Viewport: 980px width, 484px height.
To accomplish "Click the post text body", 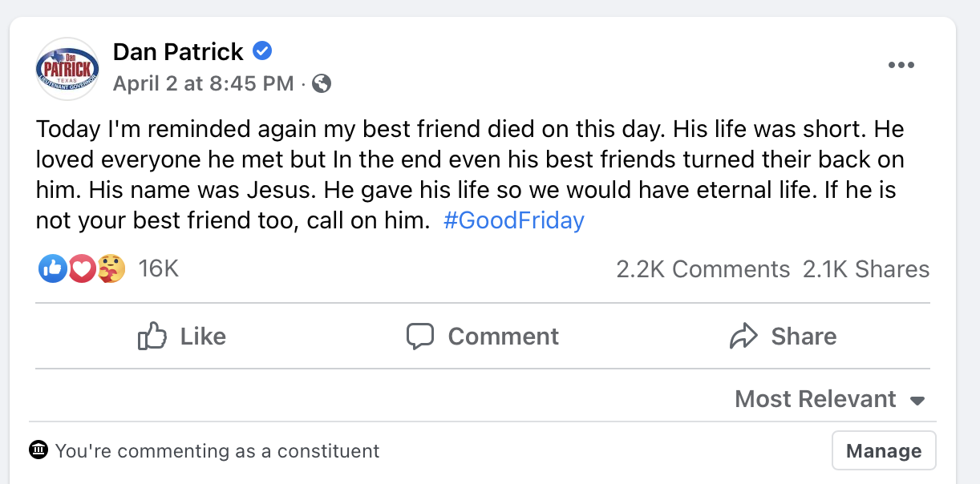I will coord(470,174).
